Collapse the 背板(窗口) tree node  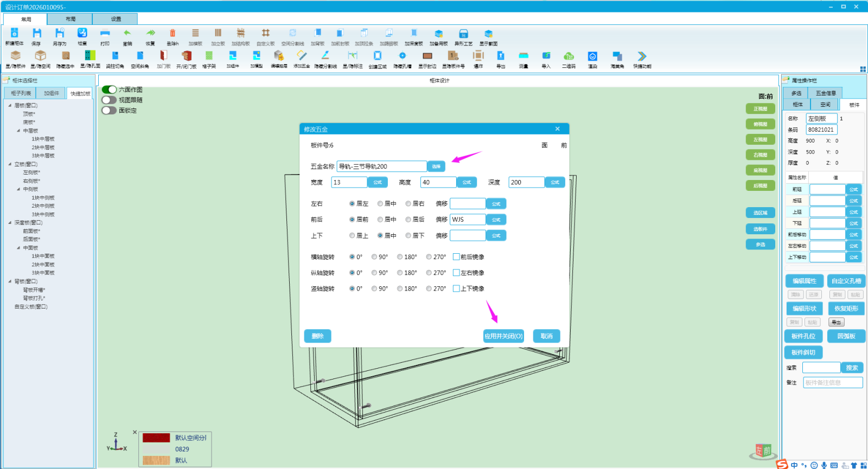[10, 281]
